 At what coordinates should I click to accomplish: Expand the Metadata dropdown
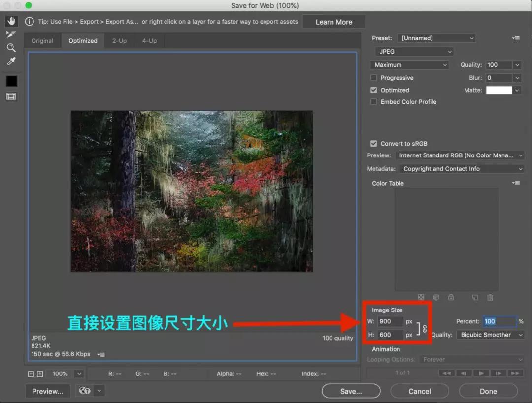[461, 169]
